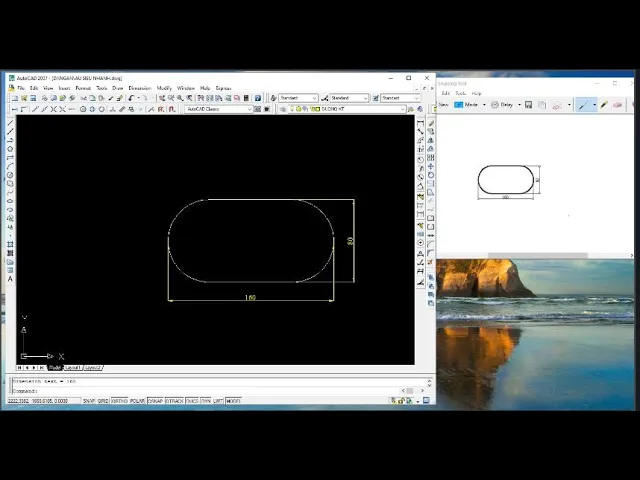640x480 pixels.
Task: Open the Dimension menu in AutoCAD
Action: (139, 88)
